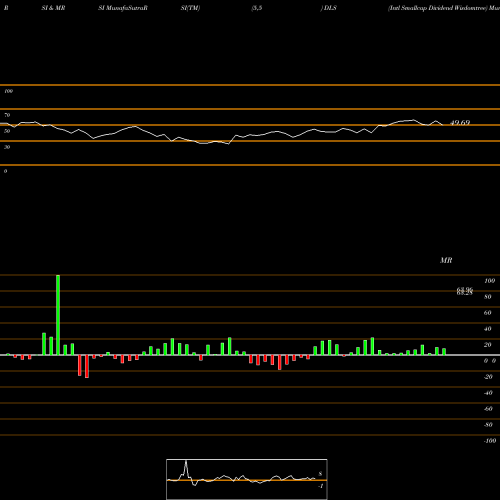Click the RSI axis label 50
The height and width of the screenshot is (500, 500).
(7, 131)
